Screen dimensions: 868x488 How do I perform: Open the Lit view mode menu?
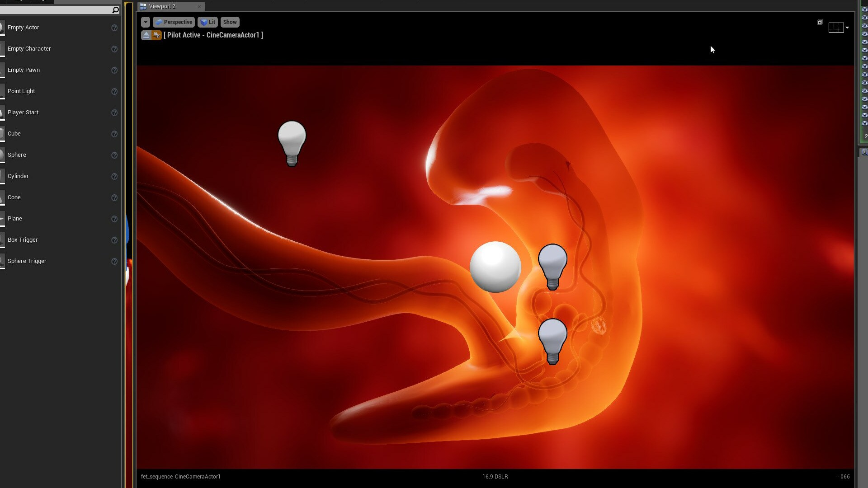(208, 22)
